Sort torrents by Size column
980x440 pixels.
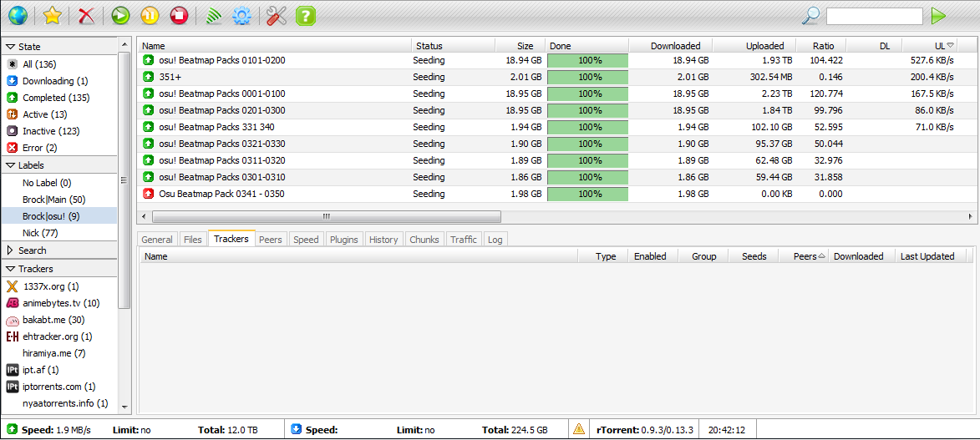[520, 46]
